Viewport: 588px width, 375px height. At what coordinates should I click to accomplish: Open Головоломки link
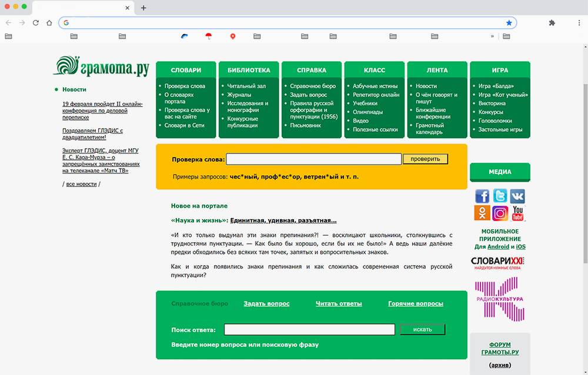(x=495, y=120)
